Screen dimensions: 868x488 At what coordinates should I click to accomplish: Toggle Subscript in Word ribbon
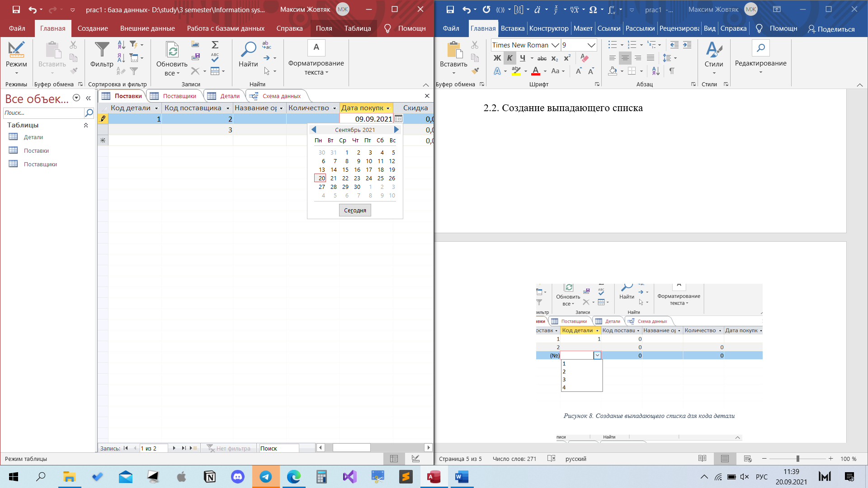click(555, 58)
